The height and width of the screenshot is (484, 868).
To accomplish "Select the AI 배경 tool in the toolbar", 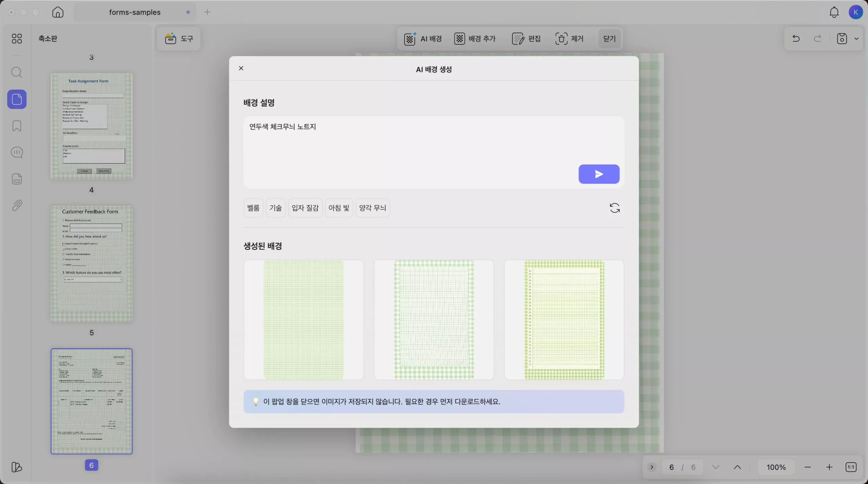I will point(422,38).
